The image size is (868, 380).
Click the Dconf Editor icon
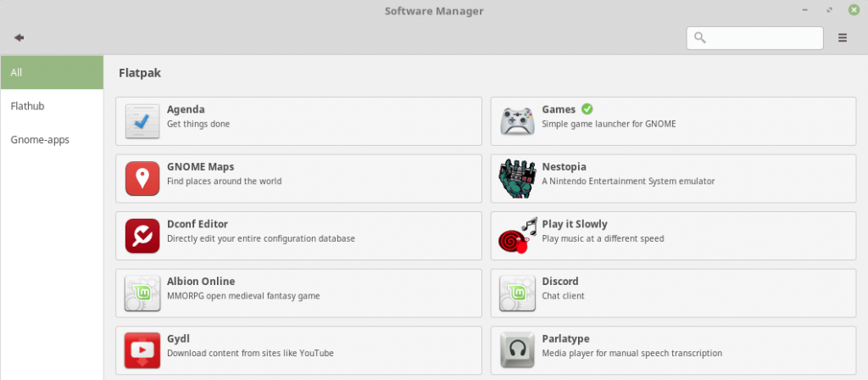(x=142, y=236)
